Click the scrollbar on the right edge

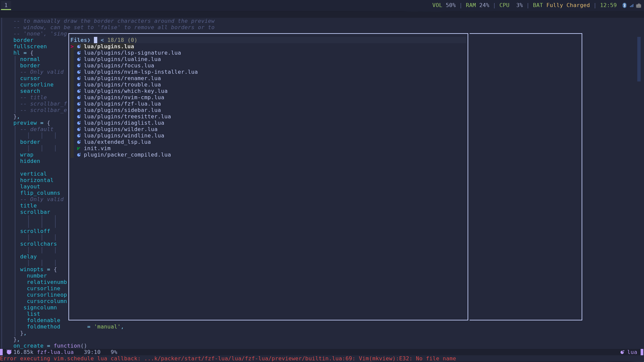pyautogui.click(x=639, y=59)
